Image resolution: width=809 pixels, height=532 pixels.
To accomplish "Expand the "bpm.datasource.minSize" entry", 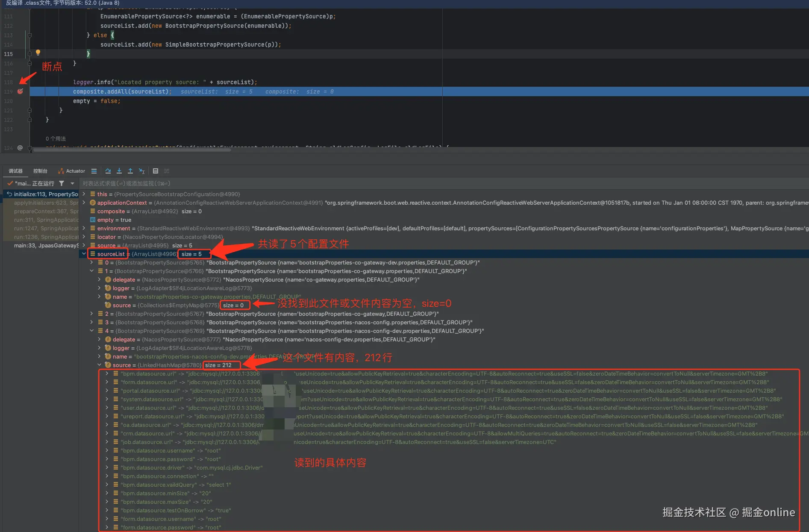I will (x=107, y=493).
